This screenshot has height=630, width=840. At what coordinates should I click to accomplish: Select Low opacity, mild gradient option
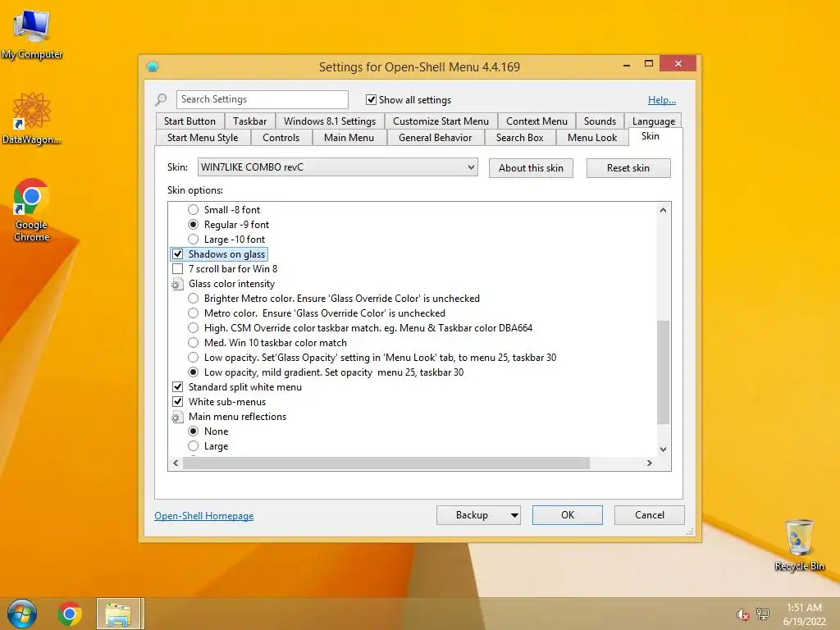click(x=194, y=372)
